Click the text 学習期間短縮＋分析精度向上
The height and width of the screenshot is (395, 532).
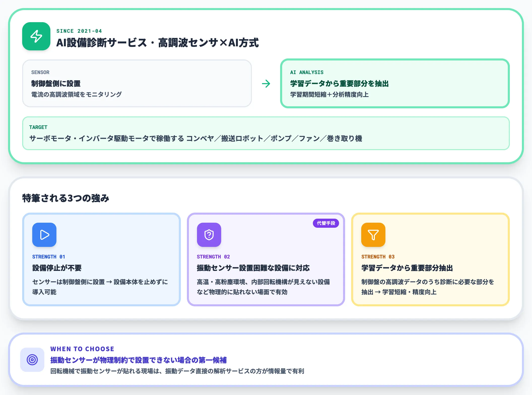pyautogui.click(x=329, y=94)
